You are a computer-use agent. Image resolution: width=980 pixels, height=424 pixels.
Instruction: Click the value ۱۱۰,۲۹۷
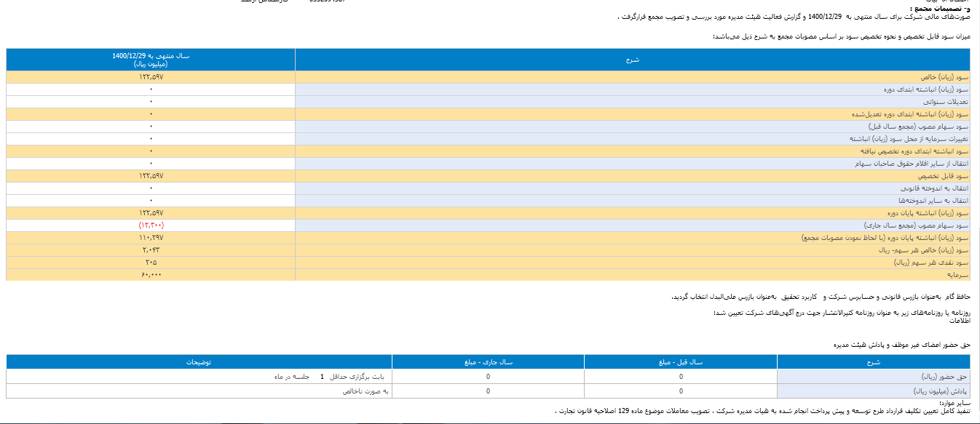(x=151, y=238)
